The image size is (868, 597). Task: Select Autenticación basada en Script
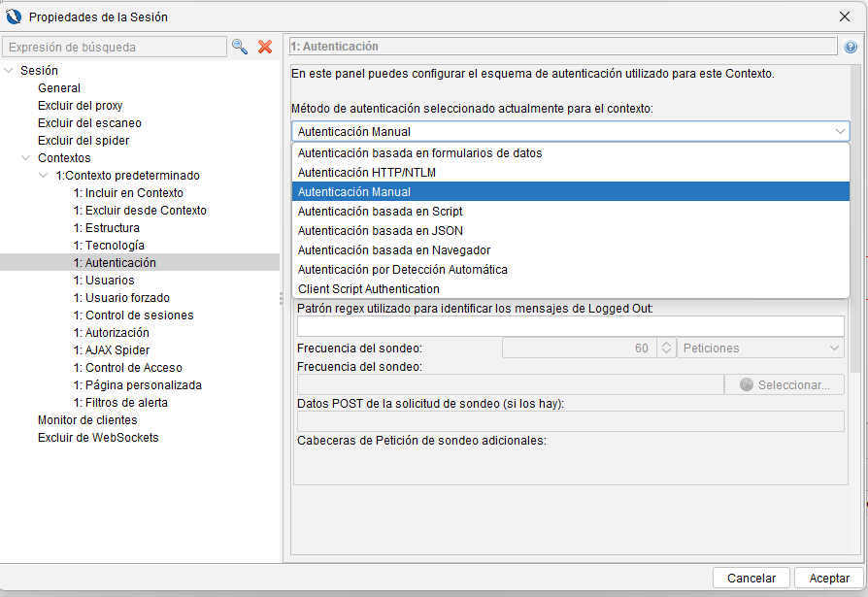pyautogui.click(x=380, y=212)
